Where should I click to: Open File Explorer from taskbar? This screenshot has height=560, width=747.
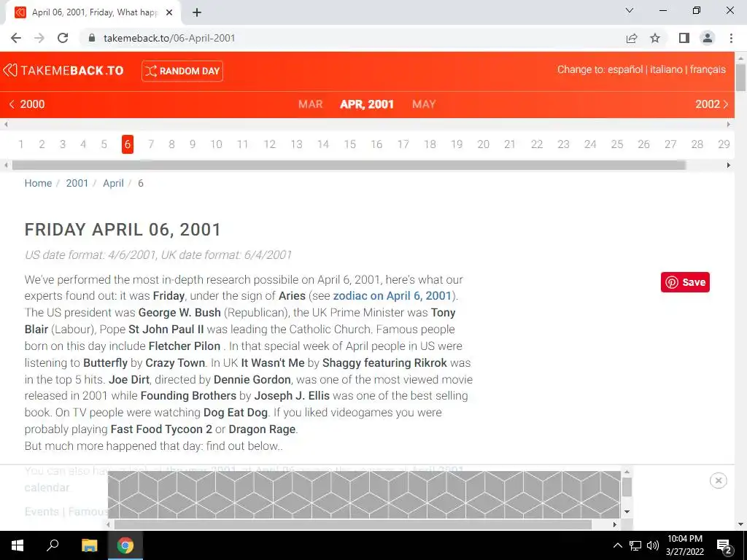tap(89, 545)
